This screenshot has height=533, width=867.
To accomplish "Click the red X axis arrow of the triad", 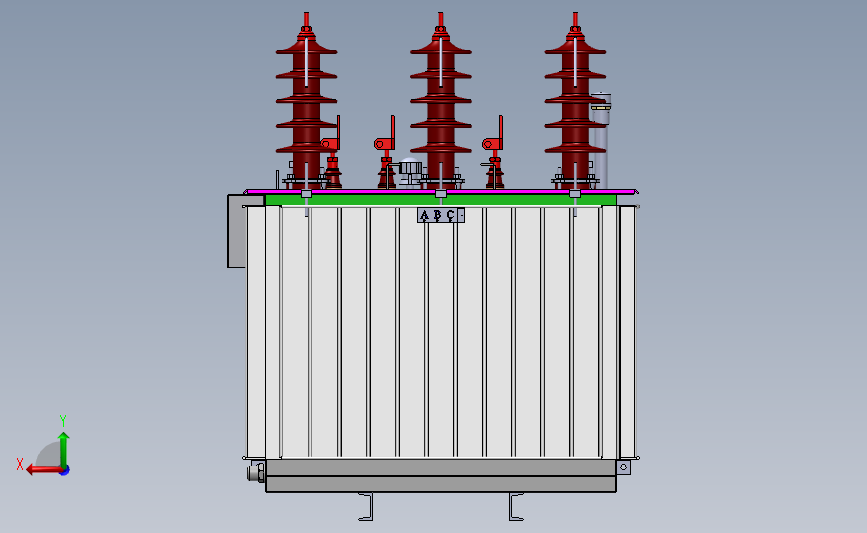I will click(x=44, y=470).
